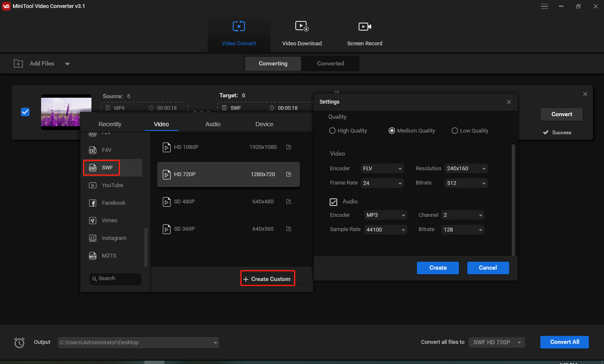Edit the SD 480P preset
This screenshot has width=604, height=364.
pos(289,202)
